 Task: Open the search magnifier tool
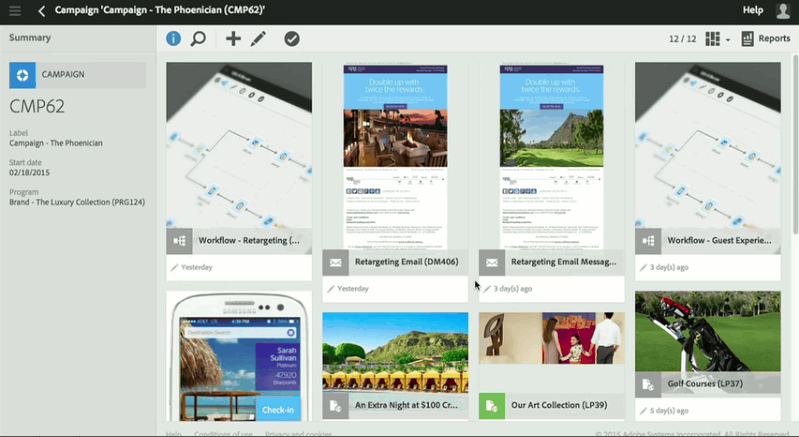198,39
